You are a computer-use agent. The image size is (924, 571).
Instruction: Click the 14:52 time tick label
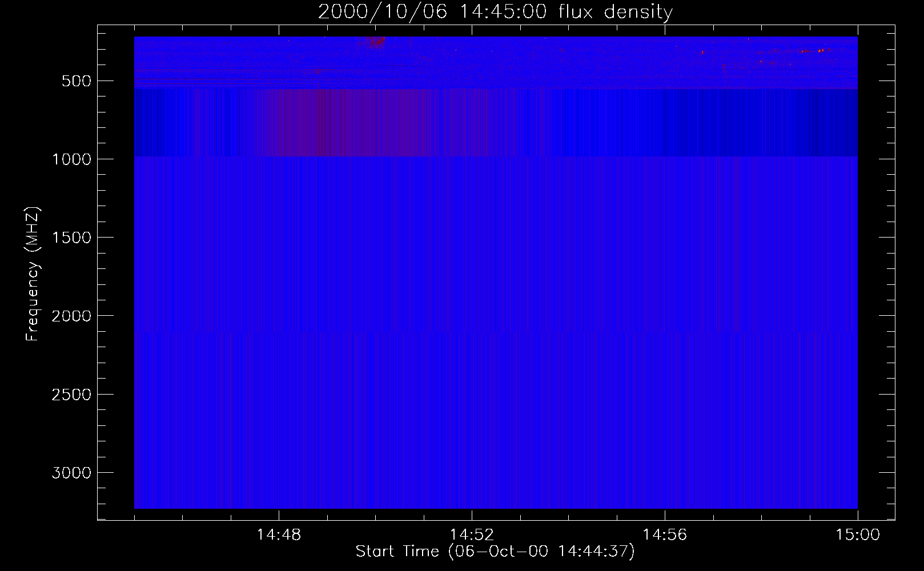472,535
